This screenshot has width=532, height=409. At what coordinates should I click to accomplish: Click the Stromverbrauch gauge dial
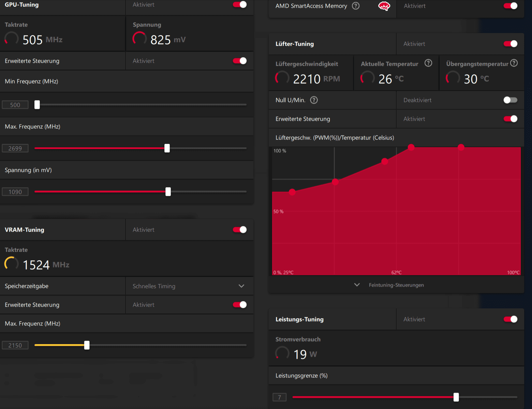click(282, 353)
